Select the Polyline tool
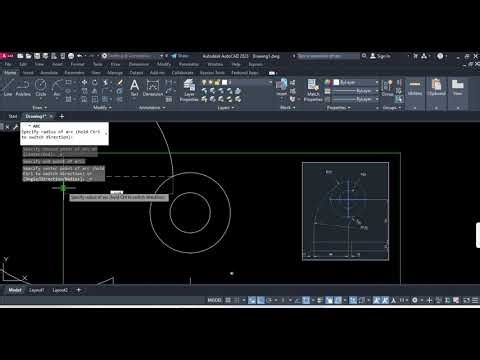 23,87
